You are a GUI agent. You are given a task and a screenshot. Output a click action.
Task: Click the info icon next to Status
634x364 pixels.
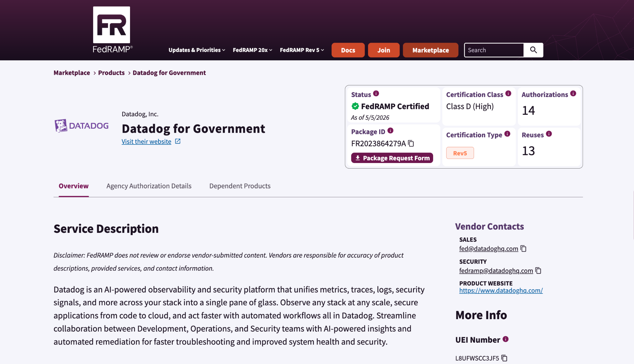coord(376,93)
